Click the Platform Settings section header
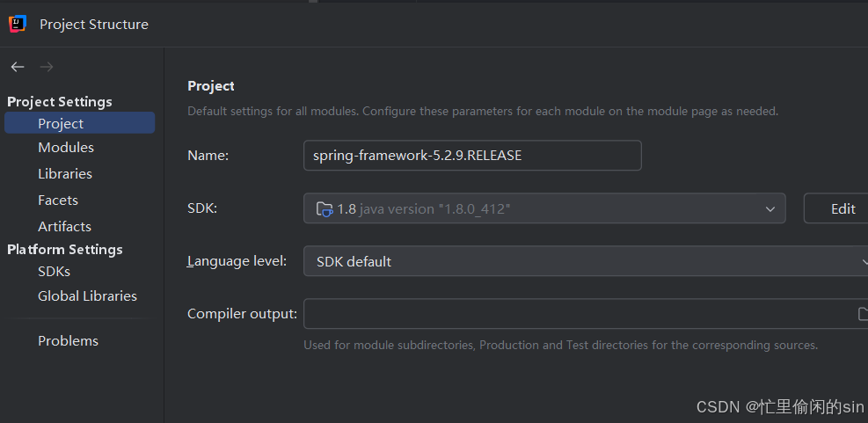This screenshot has width=868, height=423. 65,250
